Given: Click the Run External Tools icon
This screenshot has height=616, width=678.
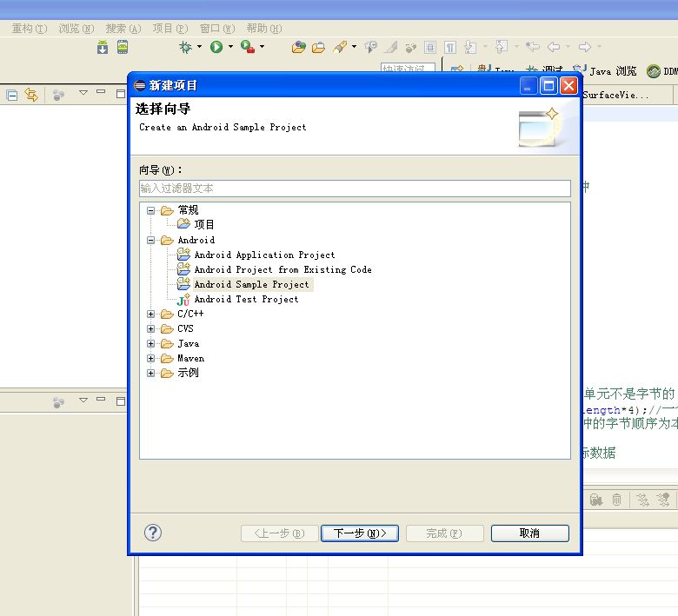Looking at the screenshot, I should click(248, 47).
